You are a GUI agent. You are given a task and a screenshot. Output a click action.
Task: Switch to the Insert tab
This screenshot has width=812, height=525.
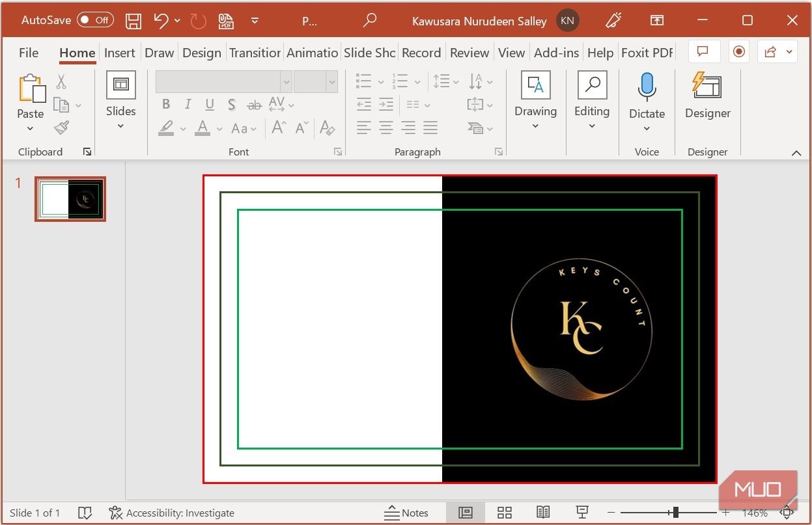coord(120,53)
